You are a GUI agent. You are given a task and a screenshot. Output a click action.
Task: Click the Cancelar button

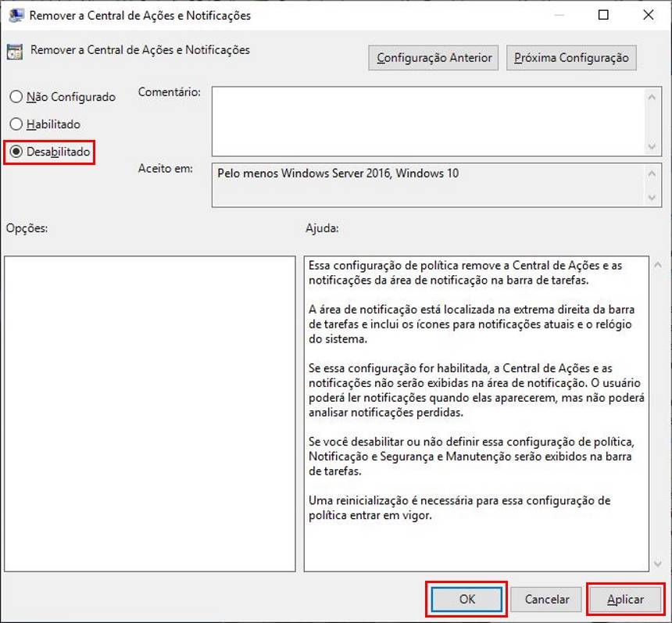(546, 599)
